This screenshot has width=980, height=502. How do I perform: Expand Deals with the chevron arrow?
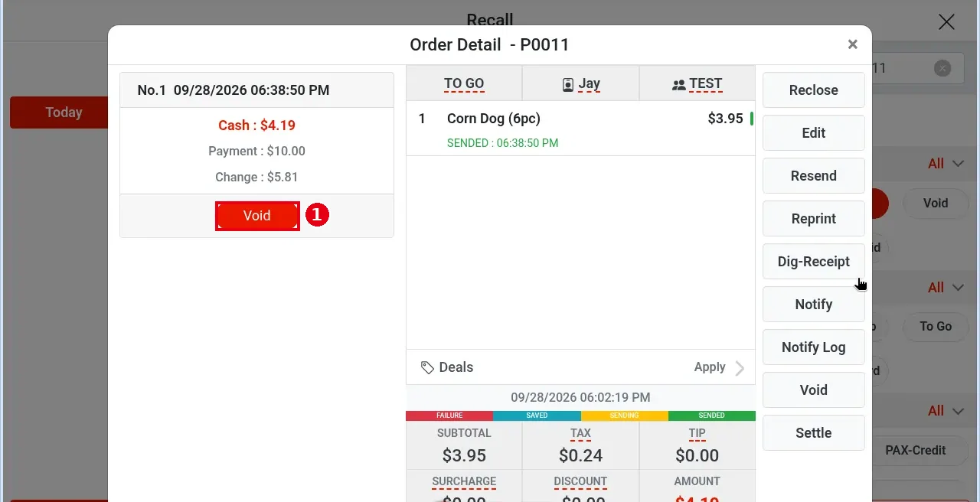[740, 368]
